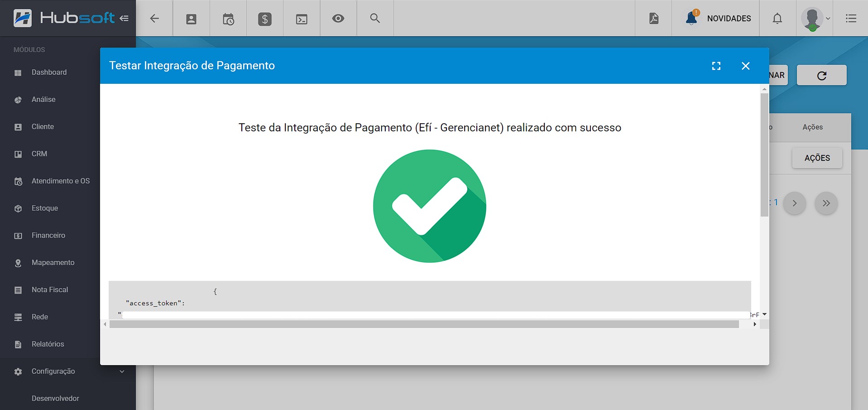Open Desenvolvedor submenu item
Image resolution: width=868 pixels, height=410 pixels.
tap(55, 398)
